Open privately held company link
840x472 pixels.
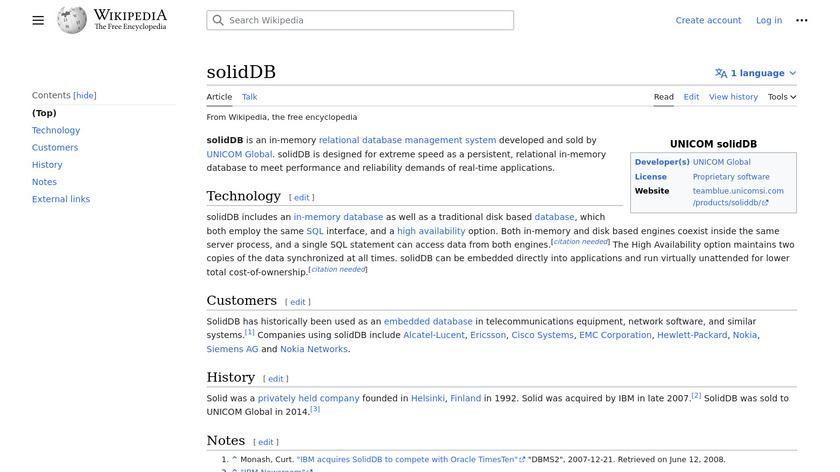point(309,398)
